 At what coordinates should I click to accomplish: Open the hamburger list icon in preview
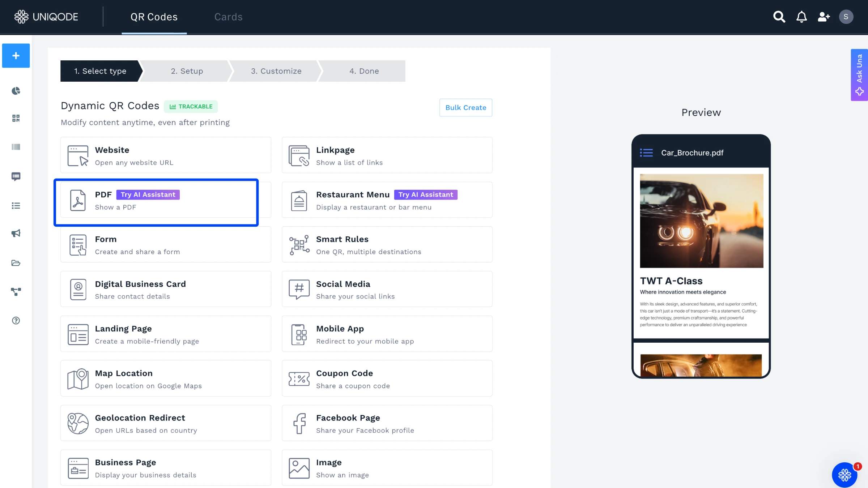coord(646,153)
